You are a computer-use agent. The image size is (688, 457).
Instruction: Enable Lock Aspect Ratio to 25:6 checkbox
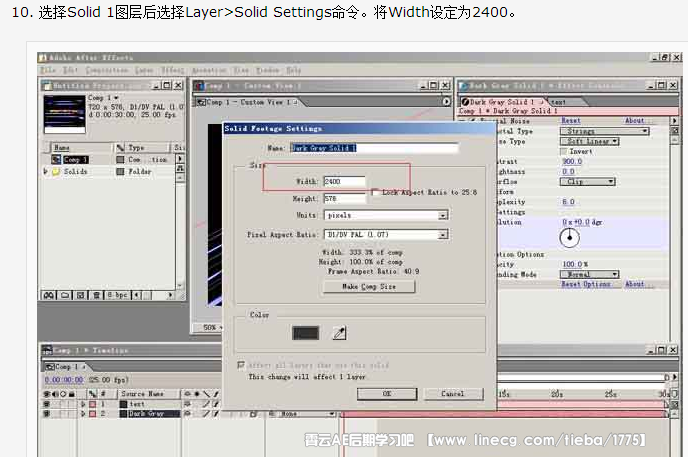[375, 192]
